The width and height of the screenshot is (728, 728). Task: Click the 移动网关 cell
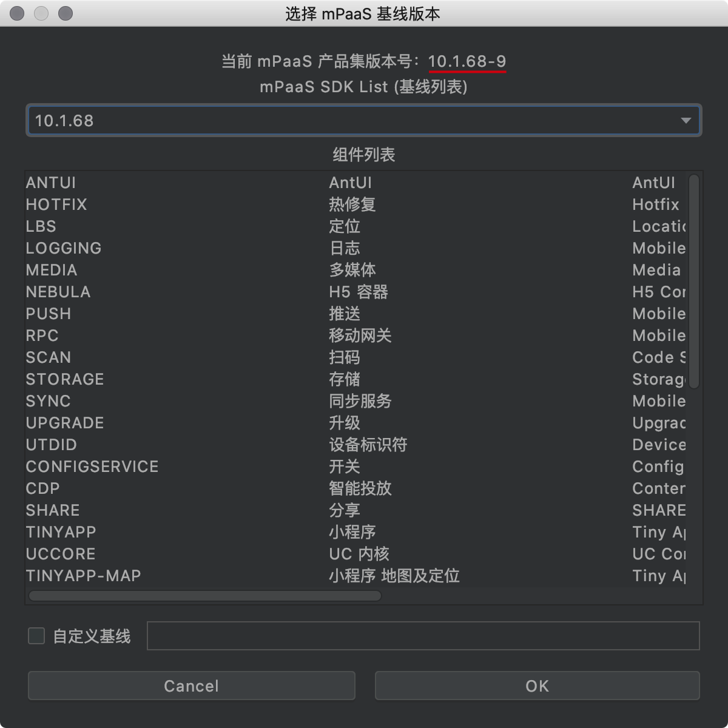click(360, 335)
